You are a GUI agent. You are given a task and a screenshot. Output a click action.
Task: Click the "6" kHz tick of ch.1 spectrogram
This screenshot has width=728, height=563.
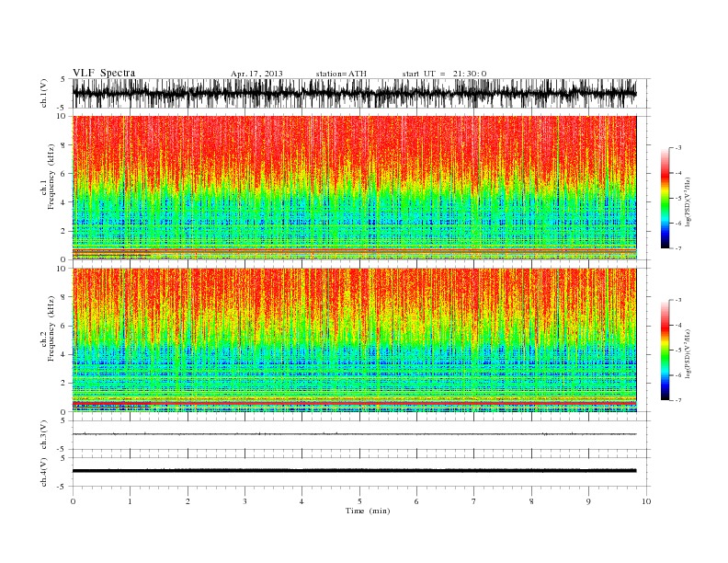pos(64,174)
